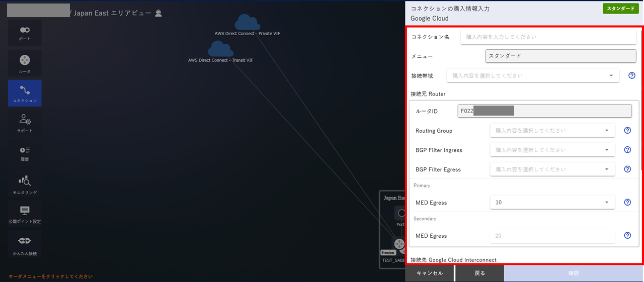Switch to the コネクション menu item
The width and height of the screenshot is (644, 282).
(25, 93)
